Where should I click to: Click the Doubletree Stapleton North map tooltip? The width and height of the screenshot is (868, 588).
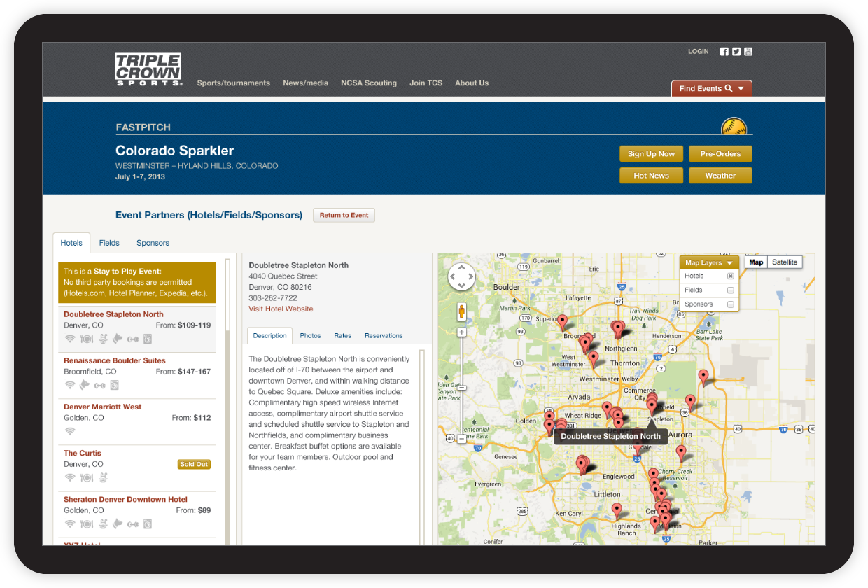click(x=610, y=436)
